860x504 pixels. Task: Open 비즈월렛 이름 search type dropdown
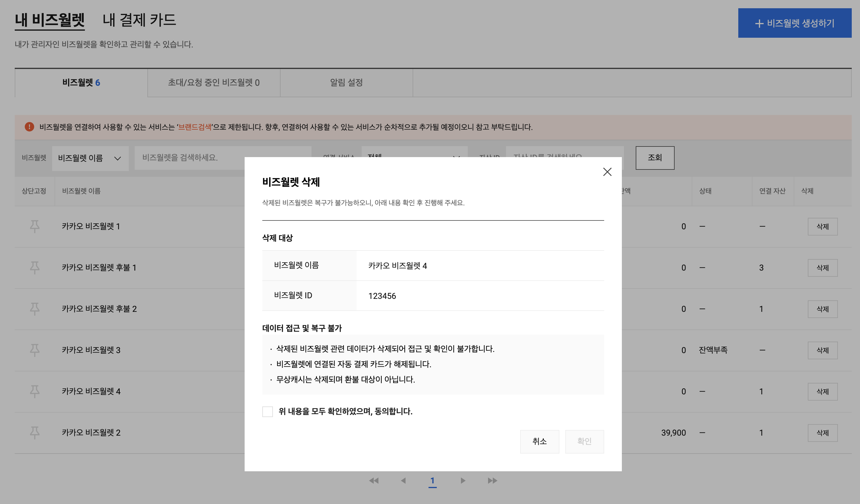90,158
